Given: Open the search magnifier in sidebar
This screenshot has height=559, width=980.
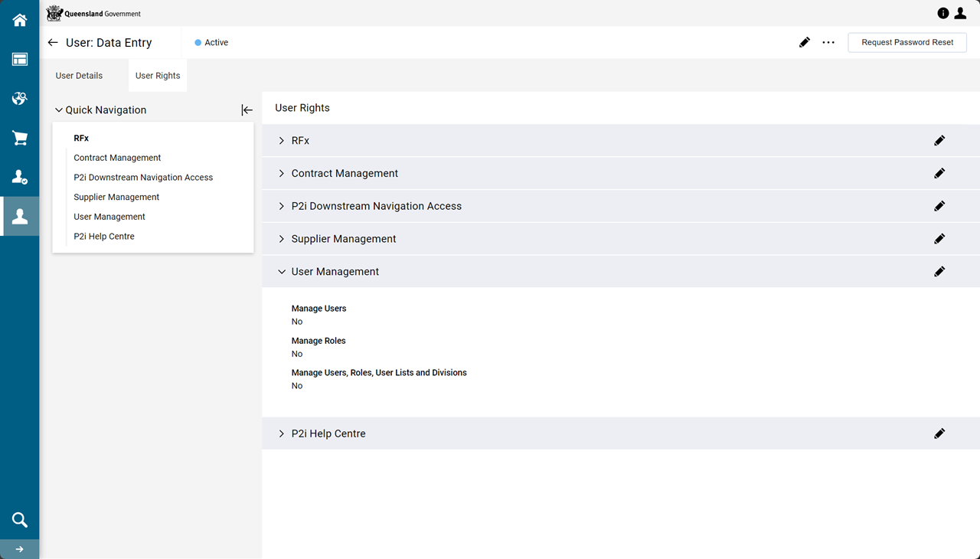Looking at the screenshot, I should [x=19, y=520].
